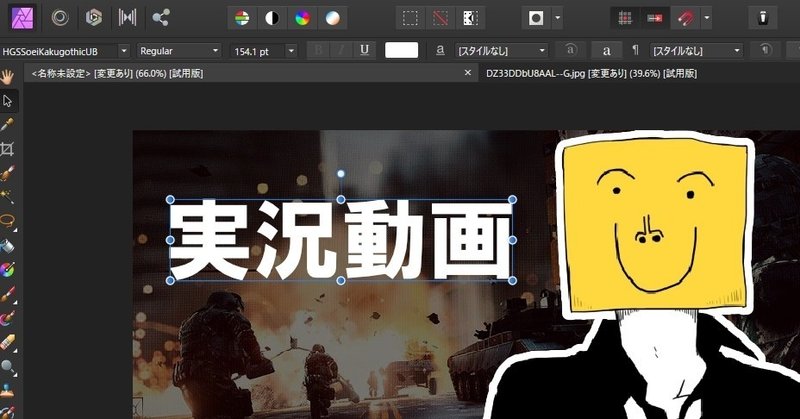
Task: Click the circled a character style button
Action: coord(570,50)
